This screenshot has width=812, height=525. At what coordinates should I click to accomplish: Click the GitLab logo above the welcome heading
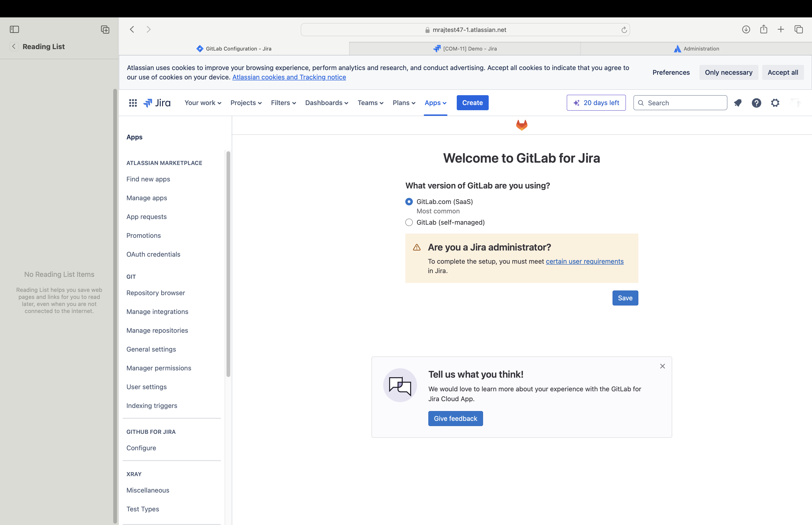coord(521,125)
